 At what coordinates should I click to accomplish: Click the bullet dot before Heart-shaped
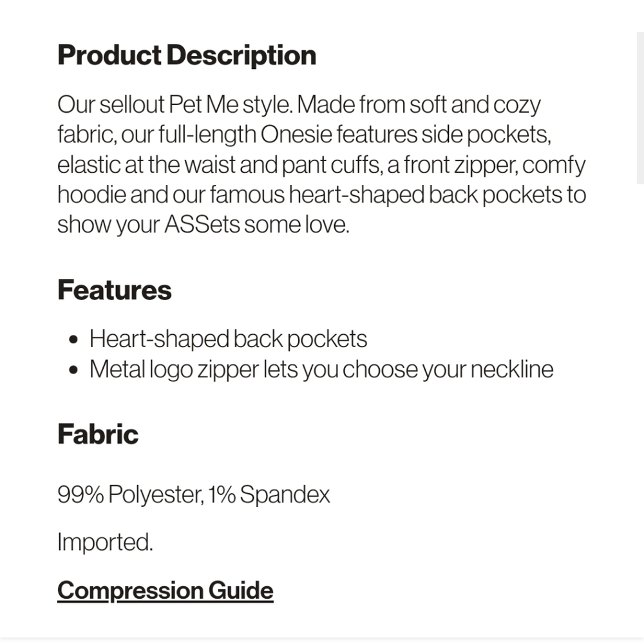click(73, 340)
